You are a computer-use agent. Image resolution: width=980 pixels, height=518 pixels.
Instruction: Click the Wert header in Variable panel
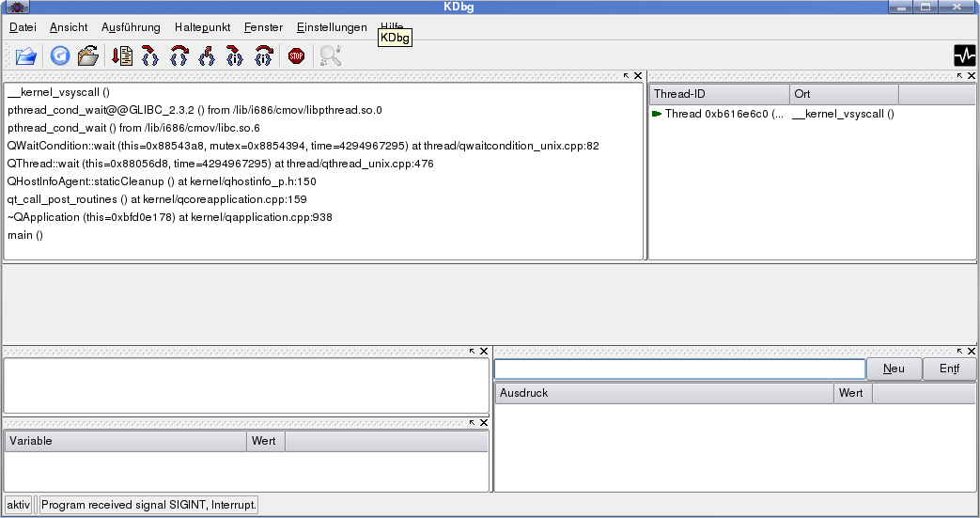pyautogui.click(x=266, y=441)
